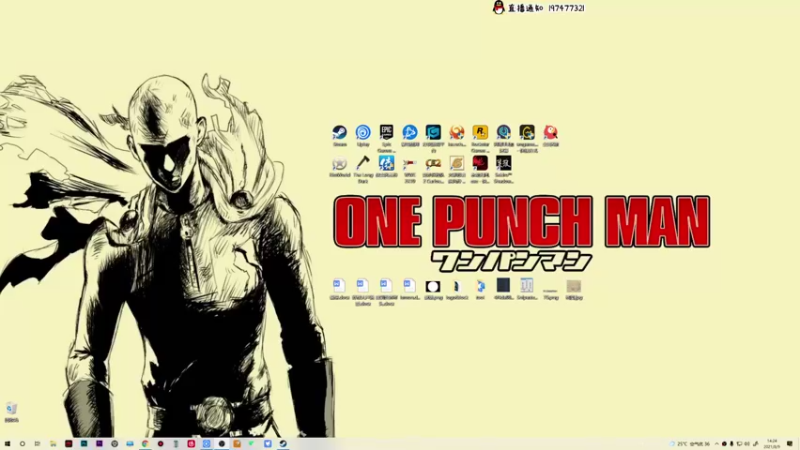Image resolution: width=800 pixels, height=450 pixels.
Task: Open the first docx file below logo
Action: [x=339, y=289]
